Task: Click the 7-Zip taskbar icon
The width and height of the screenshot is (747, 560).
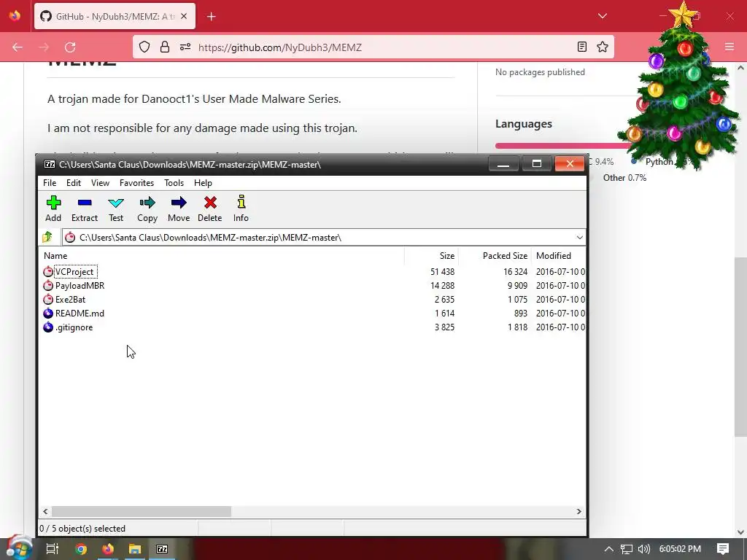Action: (162, 549)
